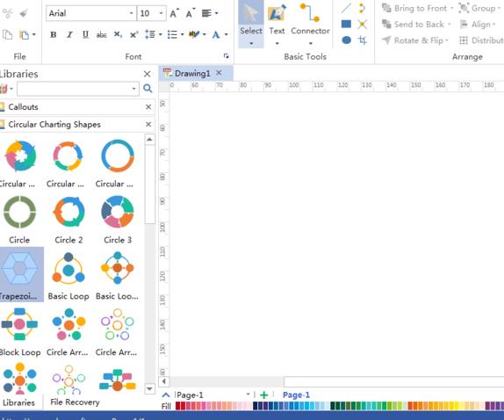Screen dimensions: 504x420
Task: Open the File Recovery tab
Action: (x=75, y=402)
